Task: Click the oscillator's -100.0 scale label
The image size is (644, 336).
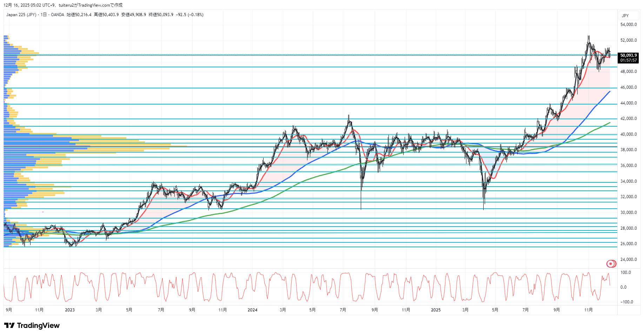Action: tap(626, 302)
